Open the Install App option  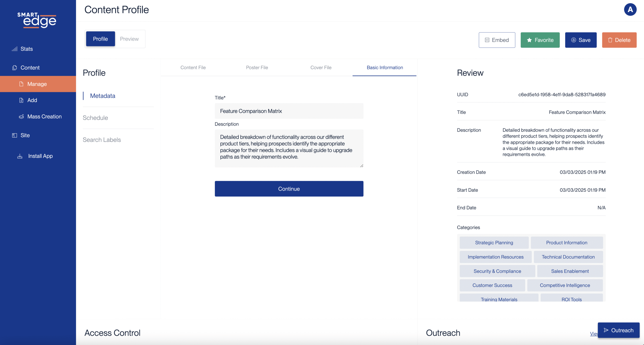click(x=35, y=156)
